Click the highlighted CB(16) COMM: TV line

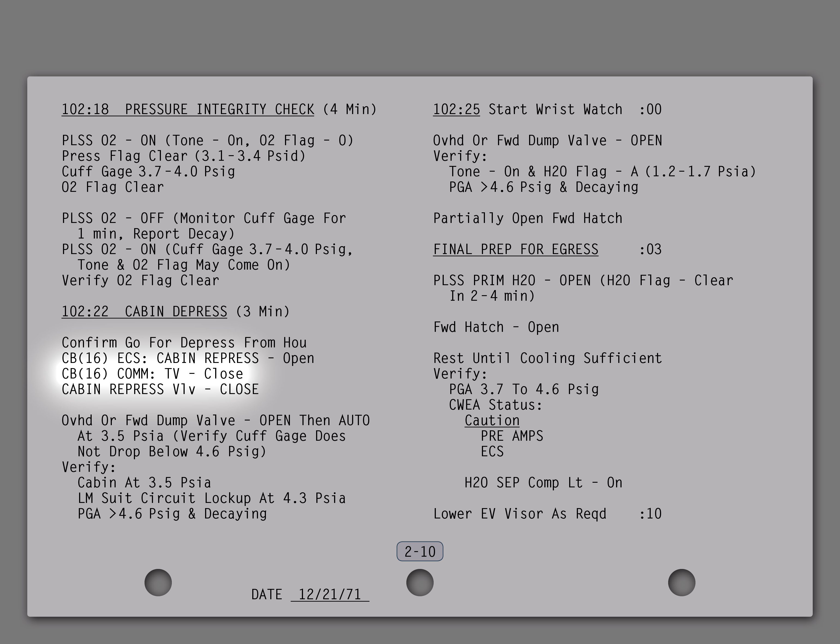pos(152,374)
